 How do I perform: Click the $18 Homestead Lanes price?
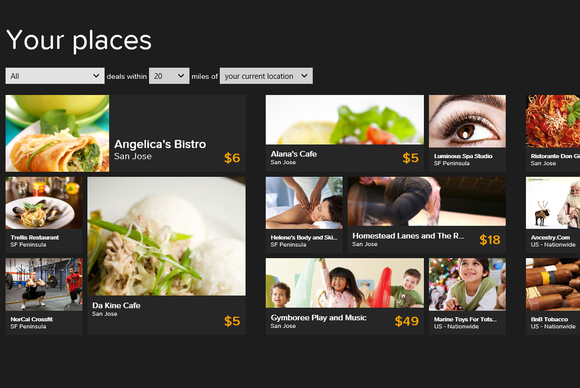tap(490, 240)
